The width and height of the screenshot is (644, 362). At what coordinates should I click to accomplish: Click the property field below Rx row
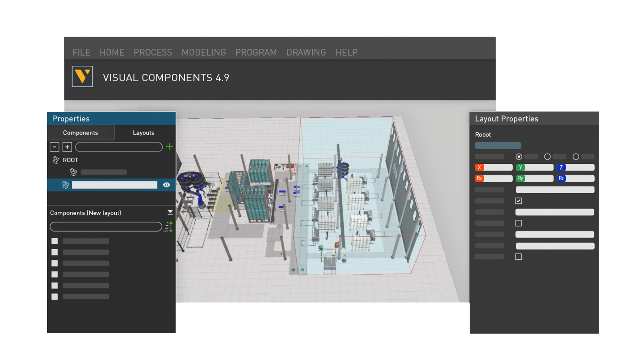pyautogui.click(x=555, y=190)
